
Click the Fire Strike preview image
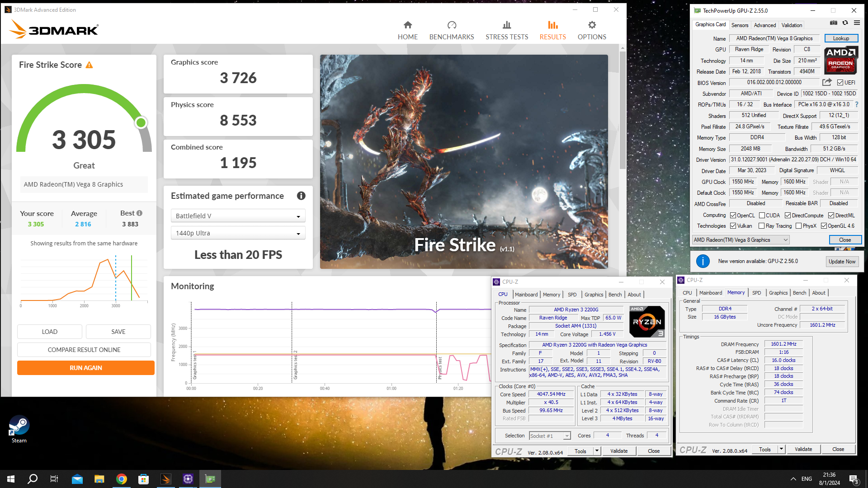pyautogui.click(x=464, y=162)
